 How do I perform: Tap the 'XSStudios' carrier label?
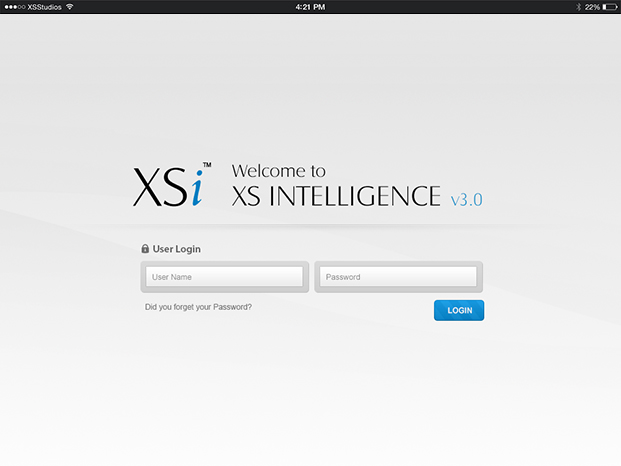pos(44,7)
